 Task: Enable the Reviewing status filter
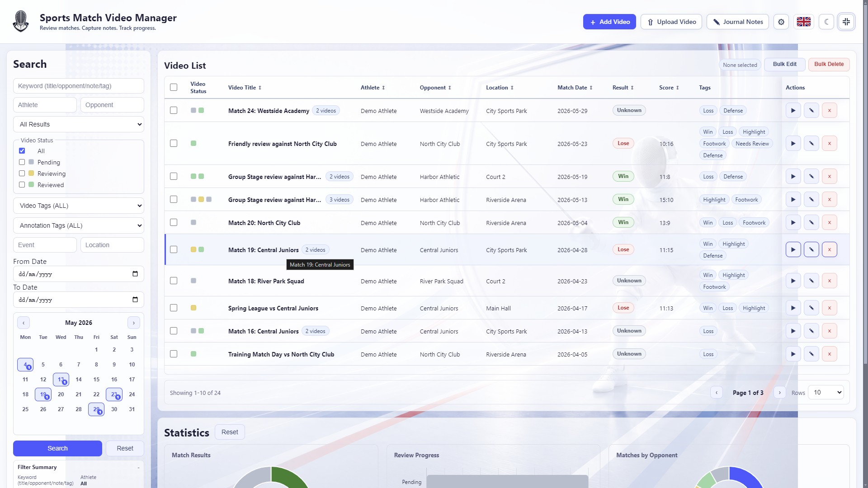point(22,174)
